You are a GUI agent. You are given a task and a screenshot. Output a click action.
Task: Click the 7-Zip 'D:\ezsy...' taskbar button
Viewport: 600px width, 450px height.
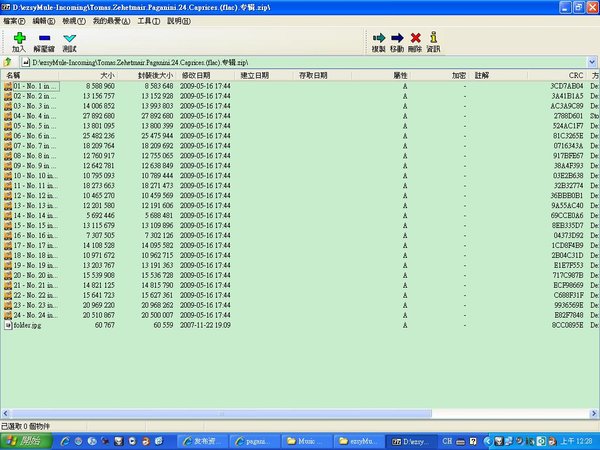coord(411,441)
